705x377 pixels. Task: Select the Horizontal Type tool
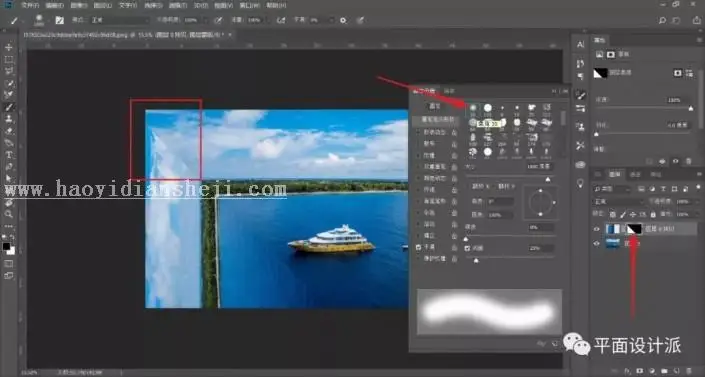tap(9, 155)
